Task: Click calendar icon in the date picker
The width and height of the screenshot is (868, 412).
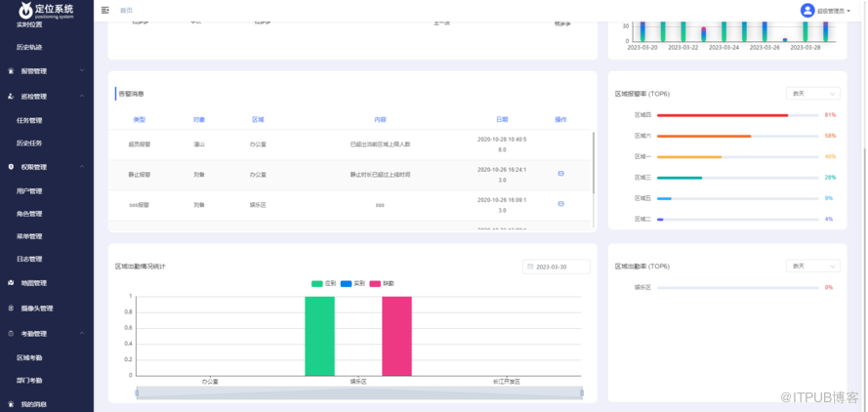Action: (x=530, y=267)
